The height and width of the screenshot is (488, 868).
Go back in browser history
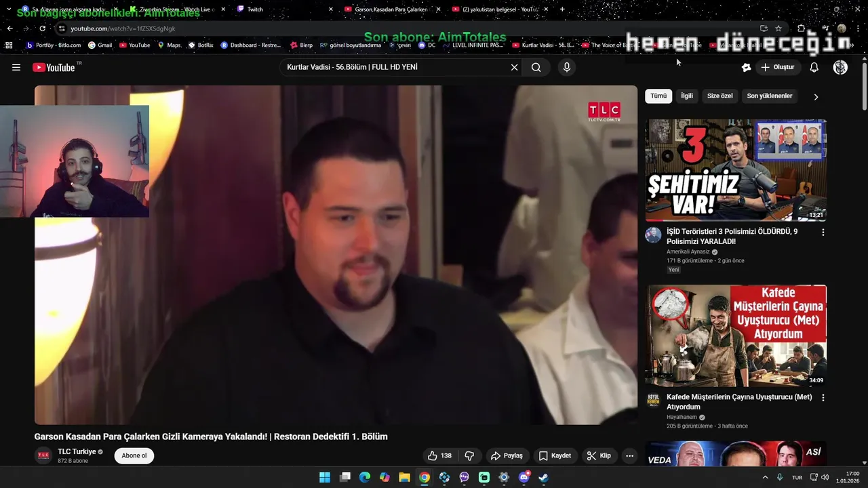9,28
